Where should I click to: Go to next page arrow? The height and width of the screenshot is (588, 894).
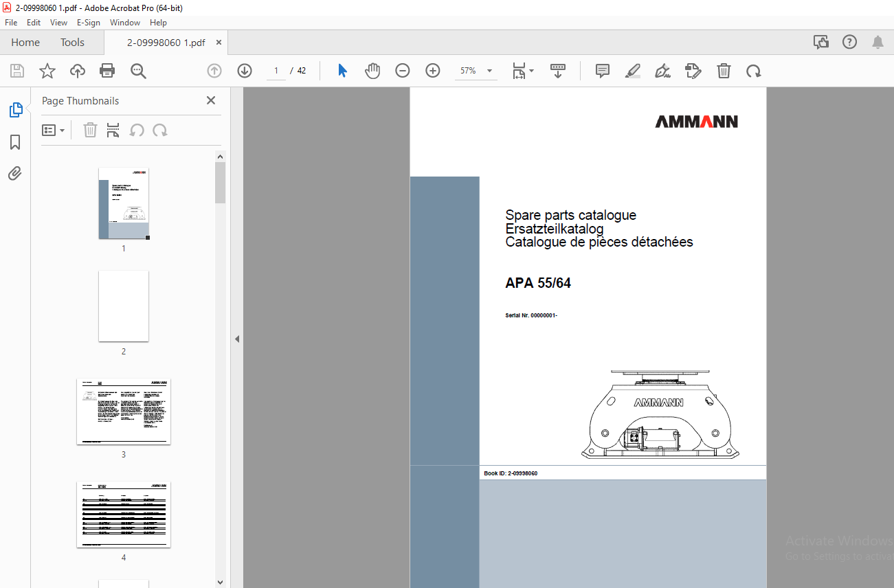point(245,71)
